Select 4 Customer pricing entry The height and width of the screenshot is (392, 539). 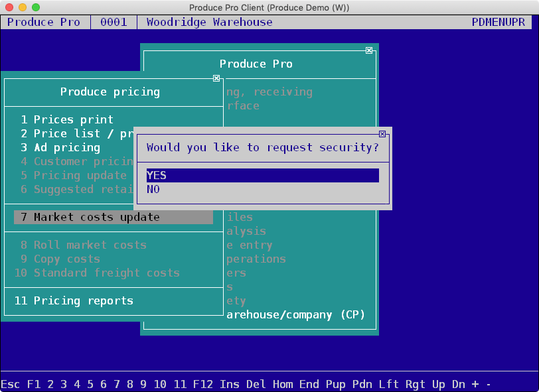click(x=77, y=161)
